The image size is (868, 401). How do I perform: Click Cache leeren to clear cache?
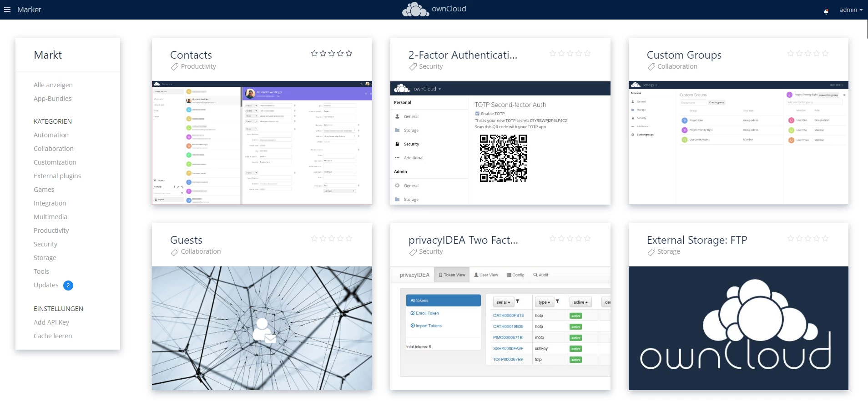coord(53,336)
